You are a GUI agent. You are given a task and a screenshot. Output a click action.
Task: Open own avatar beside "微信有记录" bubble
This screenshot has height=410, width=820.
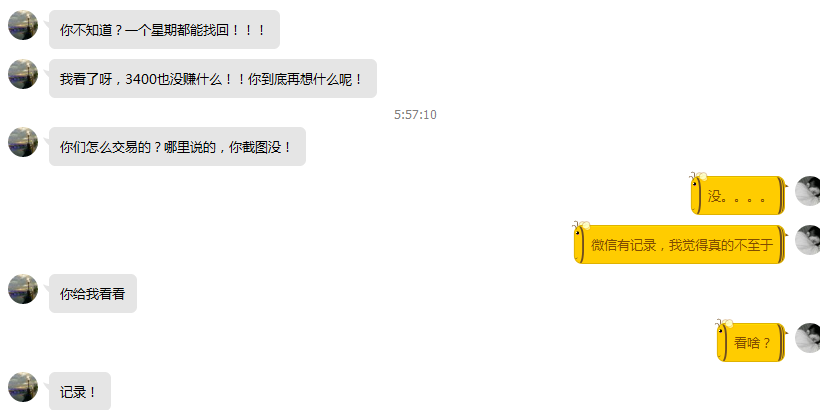[x=807, y=240]
